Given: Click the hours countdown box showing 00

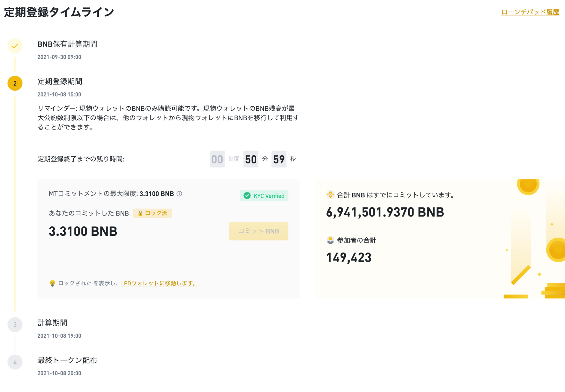Looking at the screenshot, I should (217, 159).
